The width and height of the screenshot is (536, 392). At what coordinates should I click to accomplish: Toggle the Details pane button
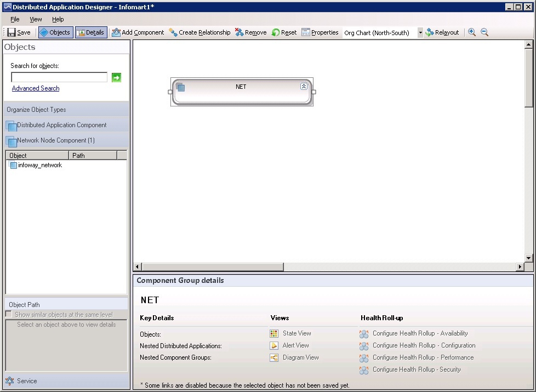91,32
